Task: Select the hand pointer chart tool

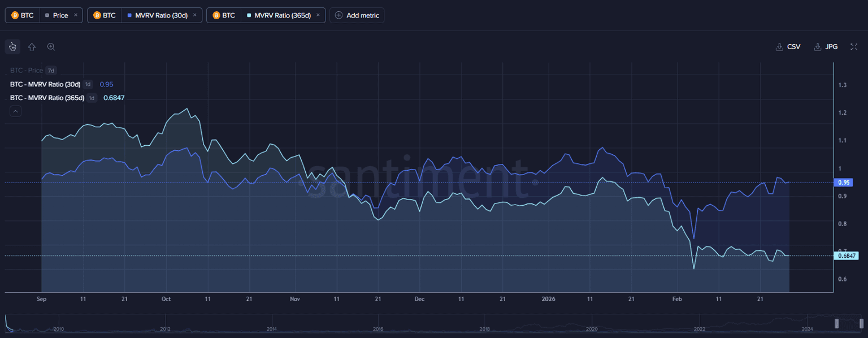Action: 12,47
